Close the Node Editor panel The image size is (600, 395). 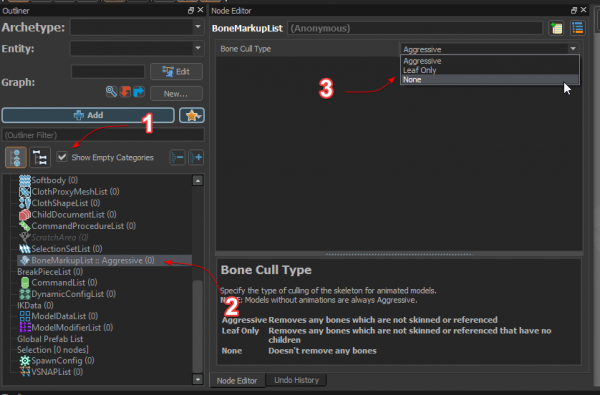pos(584,10)
